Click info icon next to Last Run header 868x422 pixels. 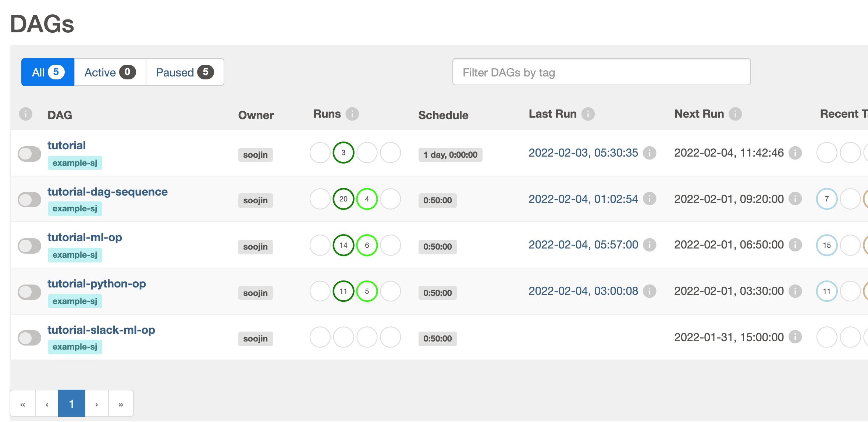[588, 114]
